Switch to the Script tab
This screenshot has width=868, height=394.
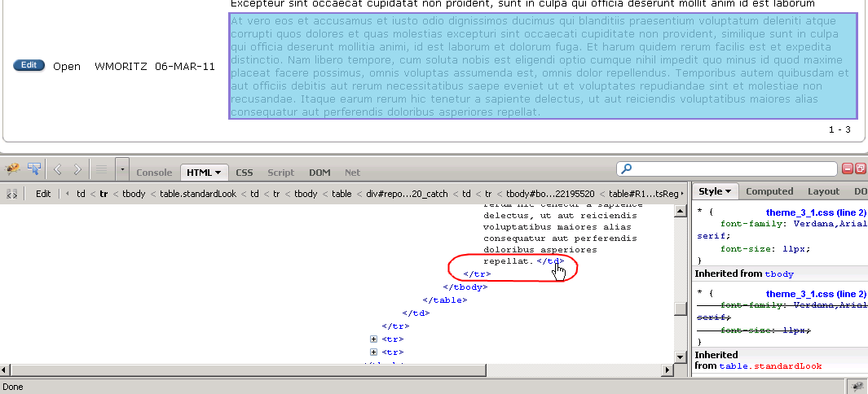[280, 173]
